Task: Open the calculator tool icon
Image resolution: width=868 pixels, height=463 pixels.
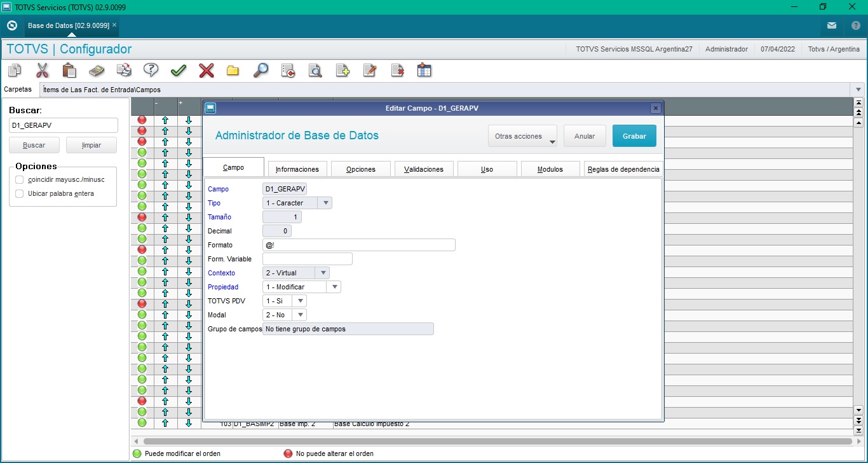Action: coord(97,70)
